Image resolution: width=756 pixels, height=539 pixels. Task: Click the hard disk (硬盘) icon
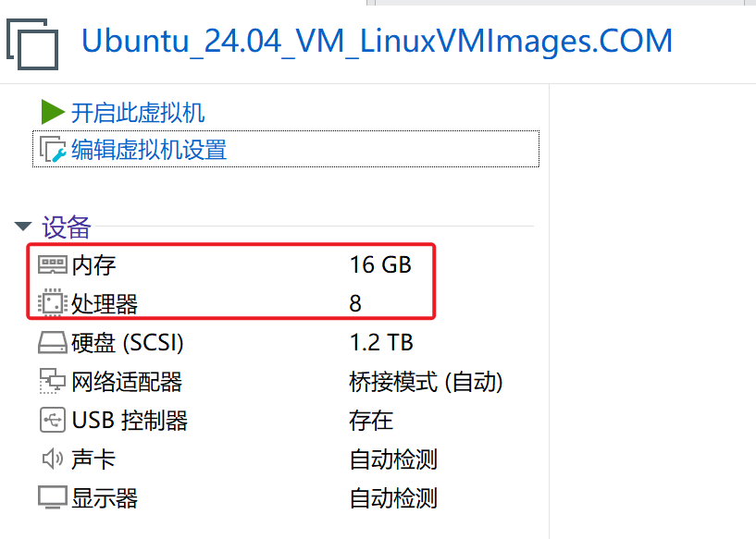click(53, 343)
